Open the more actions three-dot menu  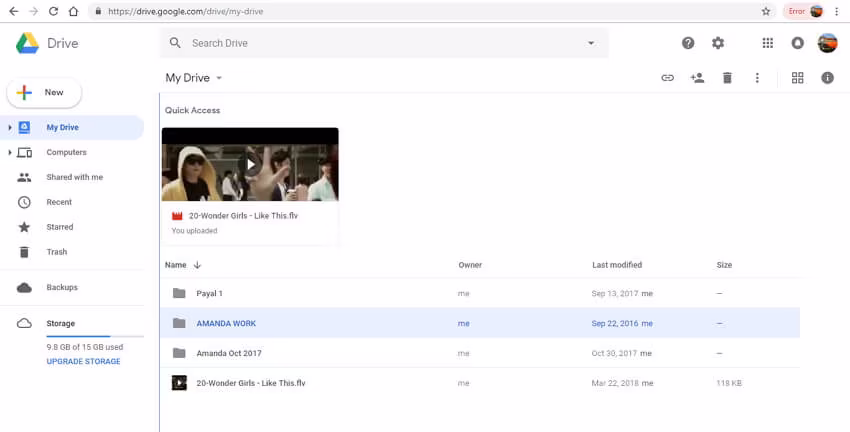757,78
